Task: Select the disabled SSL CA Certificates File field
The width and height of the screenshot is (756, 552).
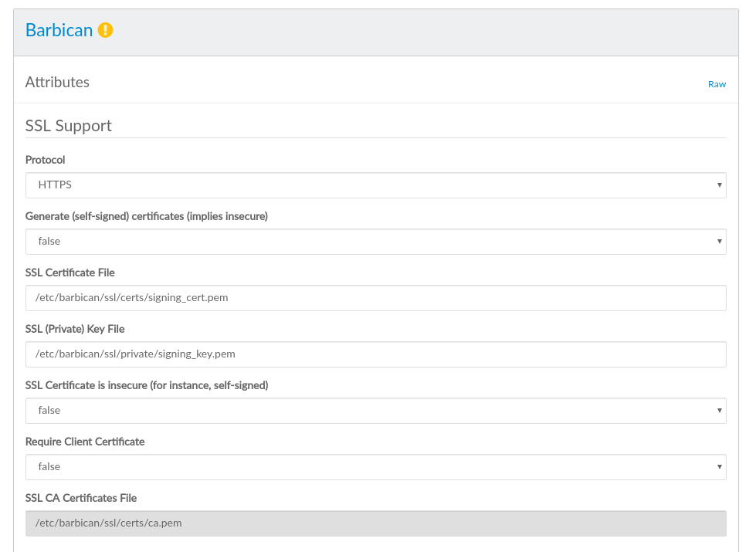Action: point(375,523)
